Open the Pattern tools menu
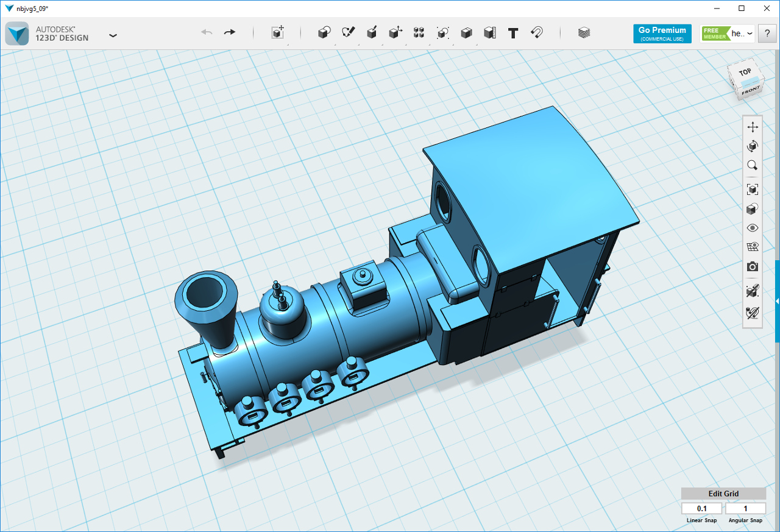This screenshot has height=532, width=780. tap(419, 33)
